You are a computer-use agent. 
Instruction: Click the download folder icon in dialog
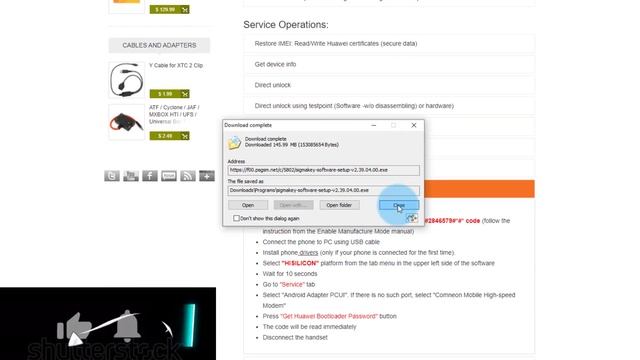click(235, 142)
